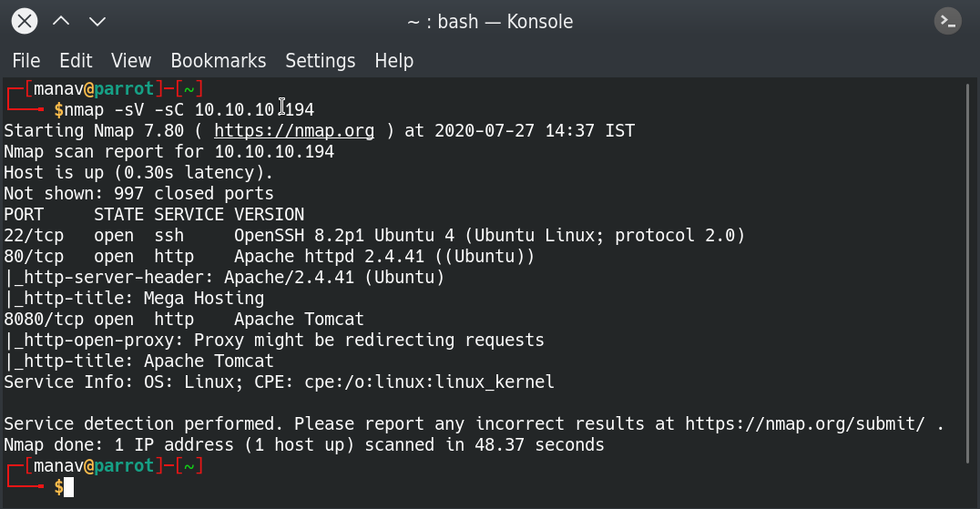Open the https://nmap.org link
This screenshot has width=980, height=509.
pyautogui.click(x=294, y=131)
